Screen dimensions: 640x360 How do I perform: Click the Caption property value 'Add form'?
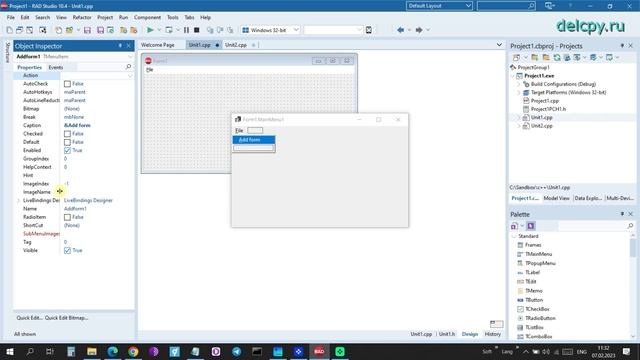pos(77,125)
